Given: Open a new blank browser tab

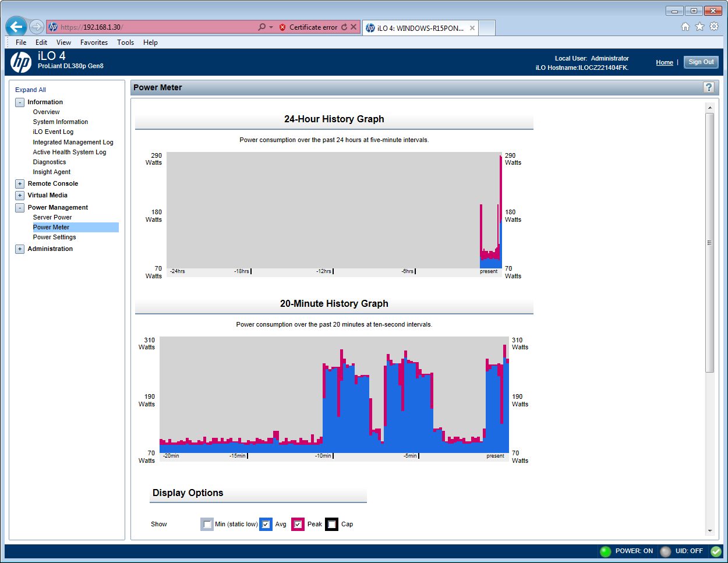Looking at the screenshot, I should [487, 27].
